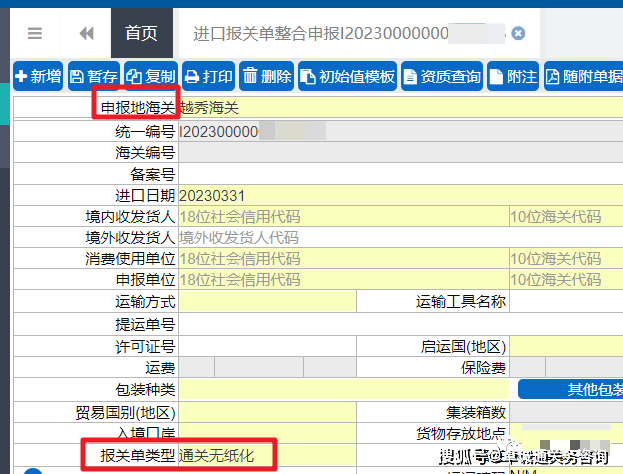Close the 进口报关单整合申报 tab
Screen dimensions: 623x474
(518, 33)
